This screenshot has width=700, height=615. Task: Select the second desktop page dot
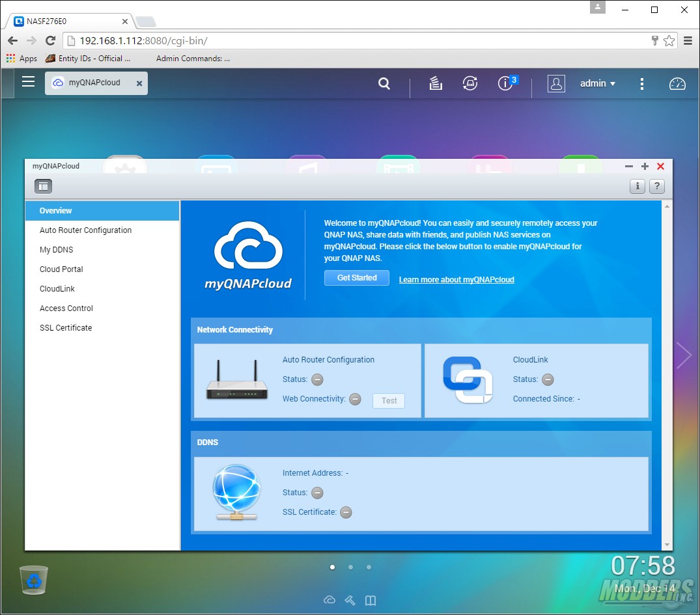point(350,567)
